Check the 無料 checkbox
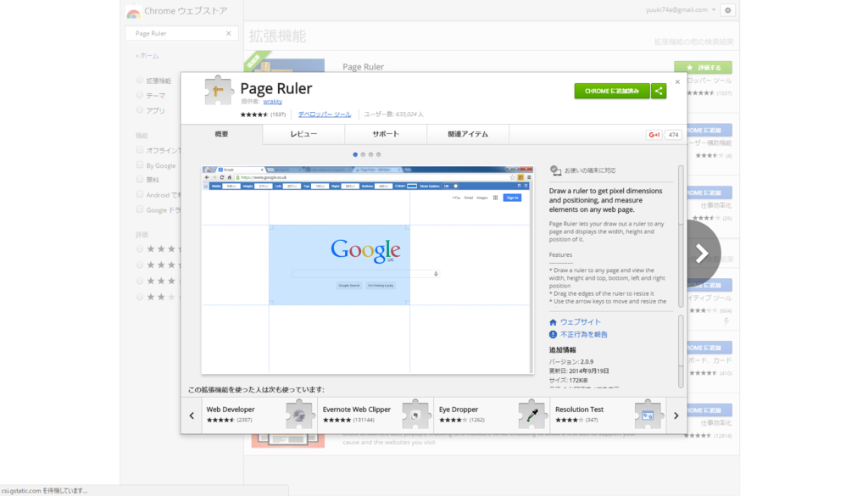Viewport: 868px width, 496px height. tap(140, 180)
